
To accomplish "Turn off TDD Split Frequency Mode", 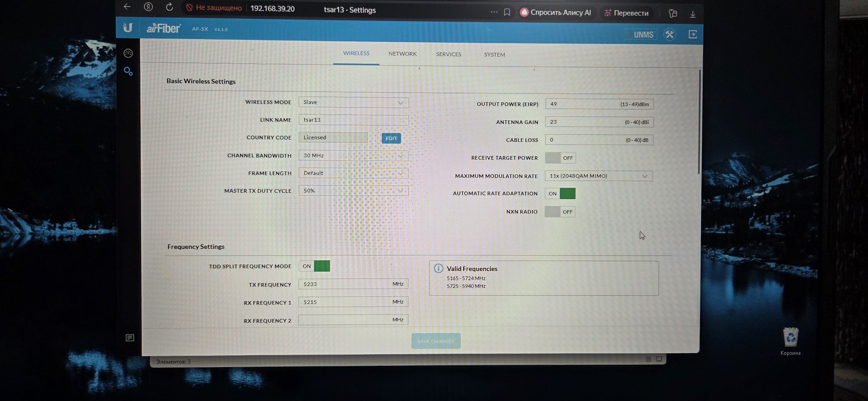I will (314, 266).
